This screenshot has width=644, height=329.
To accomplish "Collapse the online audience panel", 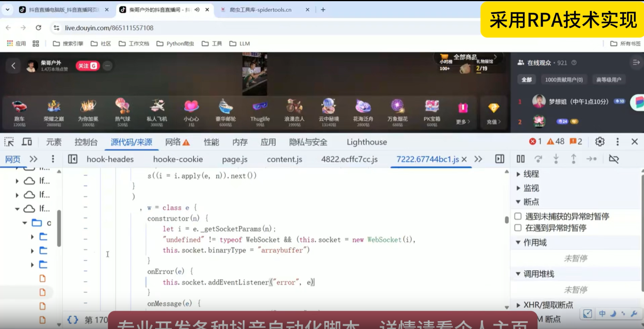I will [636, 62].
